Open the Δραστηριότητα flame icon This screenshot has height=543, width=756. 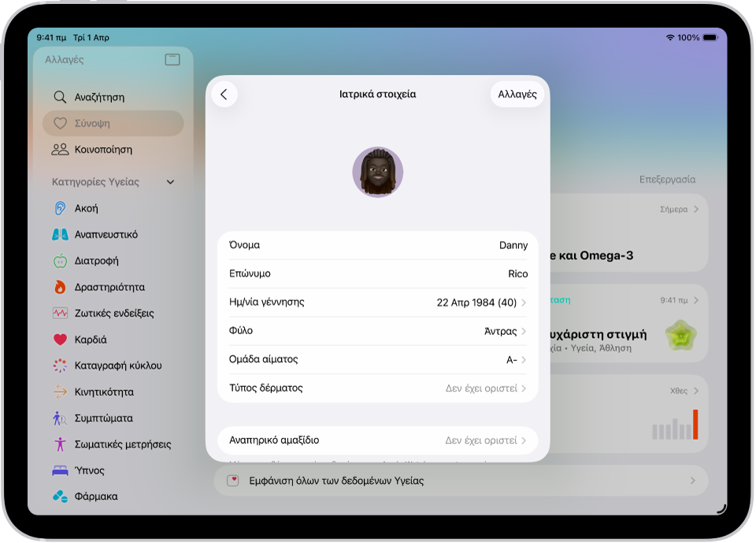point(60,287)
